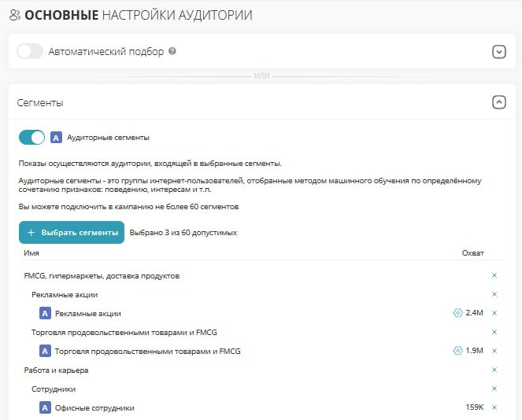Click the Выбрать сегменты button
Image resolution: width=522 pixels, height=420 pixels.
pyautogui.click(x=72, y=233)
